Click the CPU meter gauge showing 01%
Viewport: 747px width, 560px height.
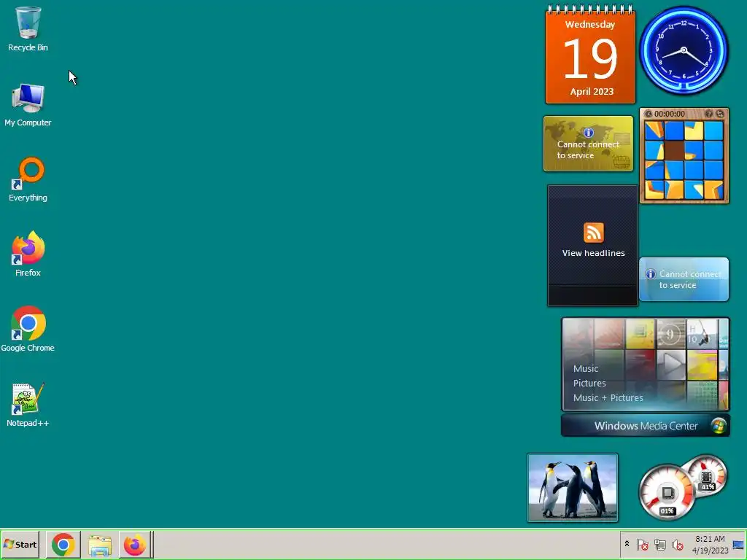(x=667, y=494)
